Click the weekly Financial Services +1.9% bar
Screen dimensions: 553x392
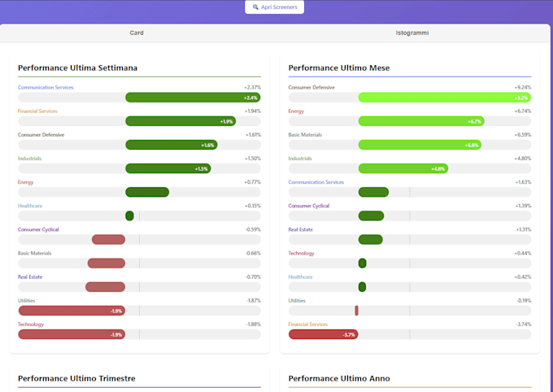(181, 121)
